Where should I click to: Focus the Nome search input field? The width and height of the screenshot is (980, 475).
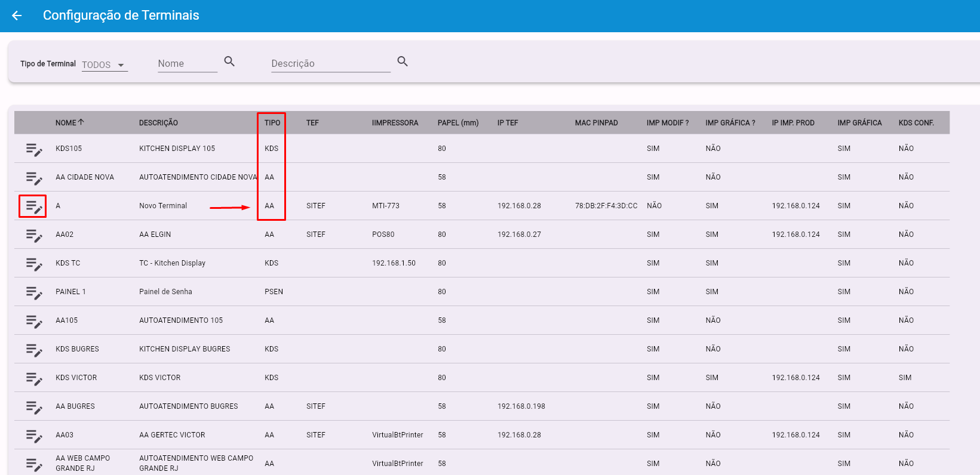point(187,64)
